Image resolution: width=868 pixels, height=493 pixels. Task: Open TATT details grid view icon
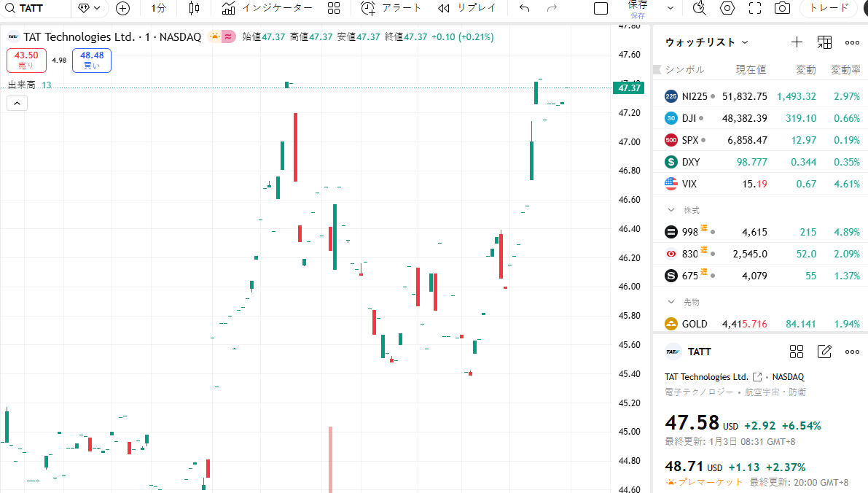[x=797, y=352]
